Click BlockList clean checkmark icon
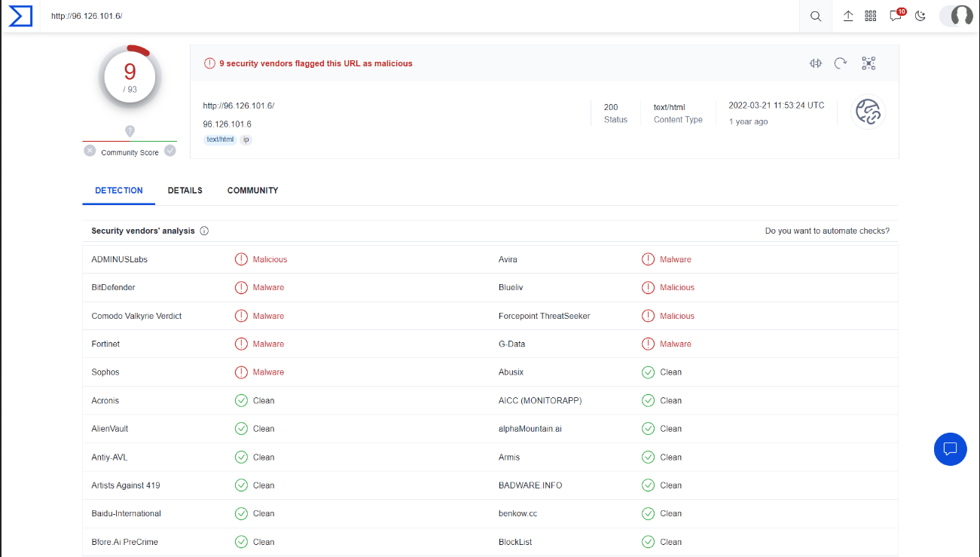This screenshot has width=980, height=557. tap(648, 542)
